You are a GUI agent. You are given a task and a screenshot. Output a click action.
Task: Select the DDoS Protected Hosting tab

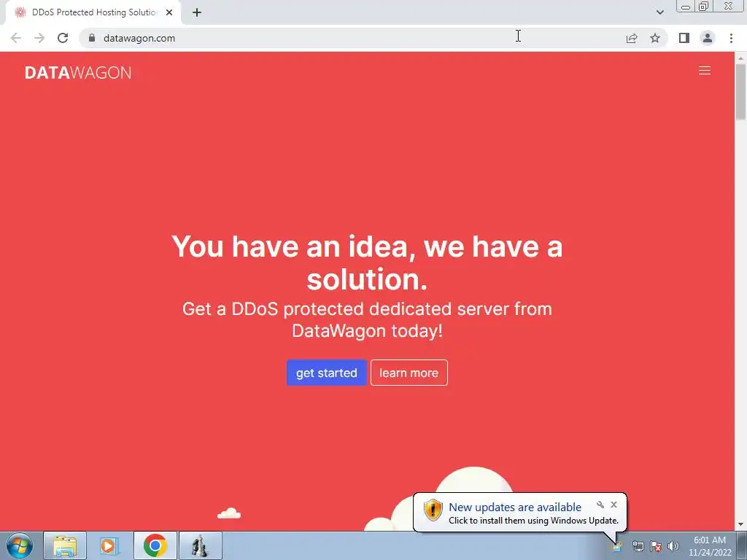(x=93, y=12)
